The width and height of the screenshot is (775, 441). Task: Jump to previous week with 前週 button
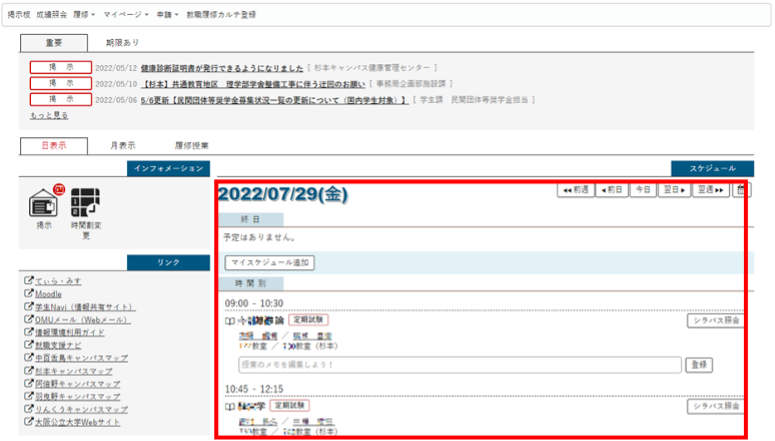coord(578,189)
